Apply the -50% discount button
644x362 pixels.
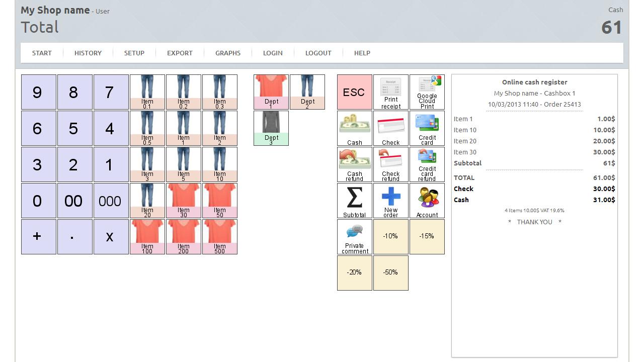tap(391, 273)
